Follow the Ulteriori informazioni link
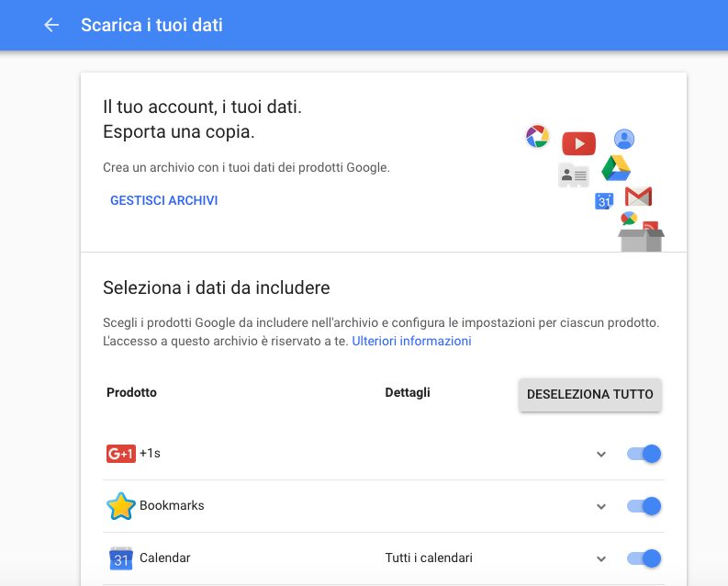Screen dimensions: 728x586 (x=411, y=341)
